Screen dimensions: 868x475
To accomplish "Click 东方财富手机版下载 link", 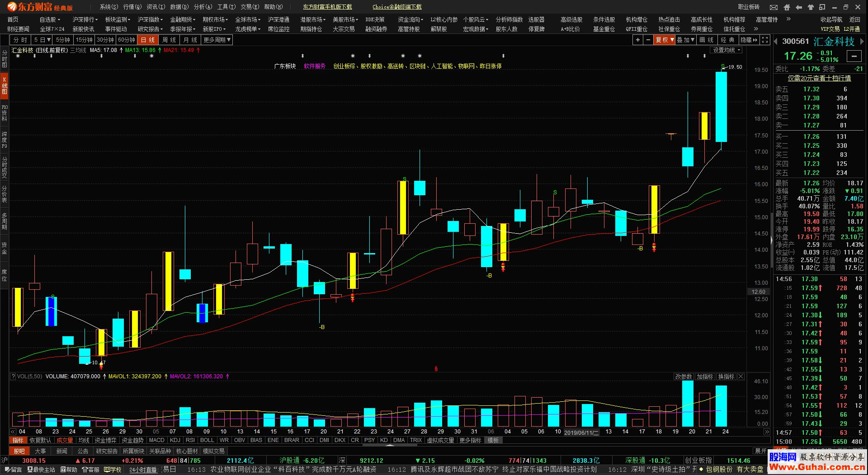I will (x=327, y=7).
